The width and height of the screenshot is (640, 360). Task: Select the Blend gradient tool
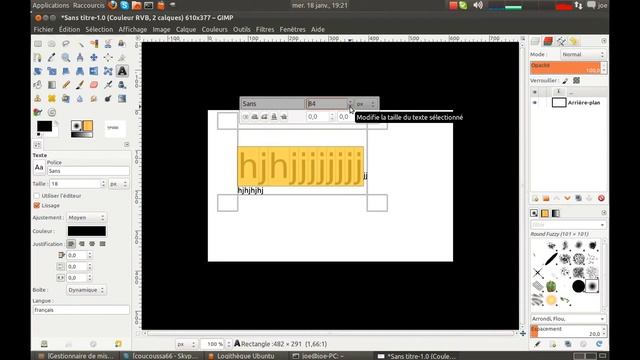point(52,85)
